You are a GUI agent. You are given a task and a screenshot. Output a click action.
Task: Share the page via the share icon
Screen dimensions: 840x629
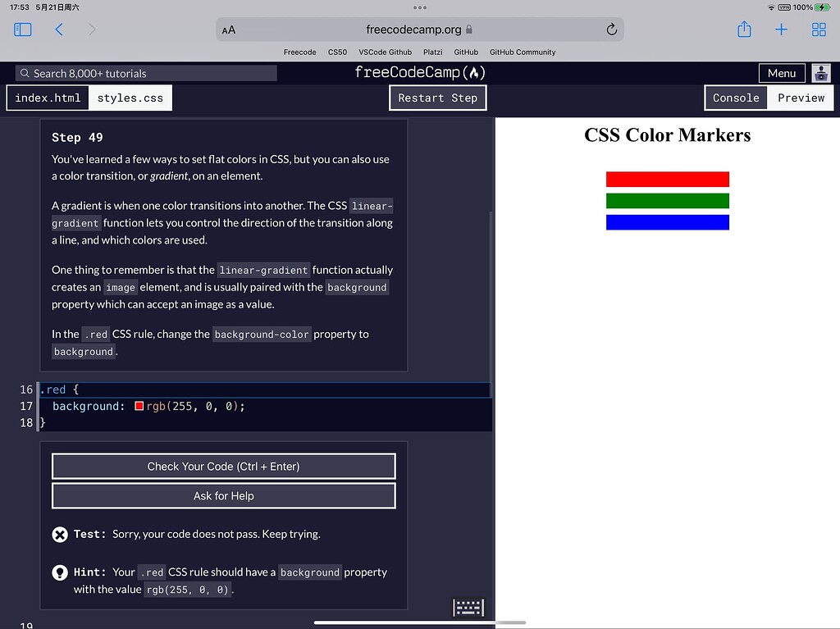pos(744,29)
